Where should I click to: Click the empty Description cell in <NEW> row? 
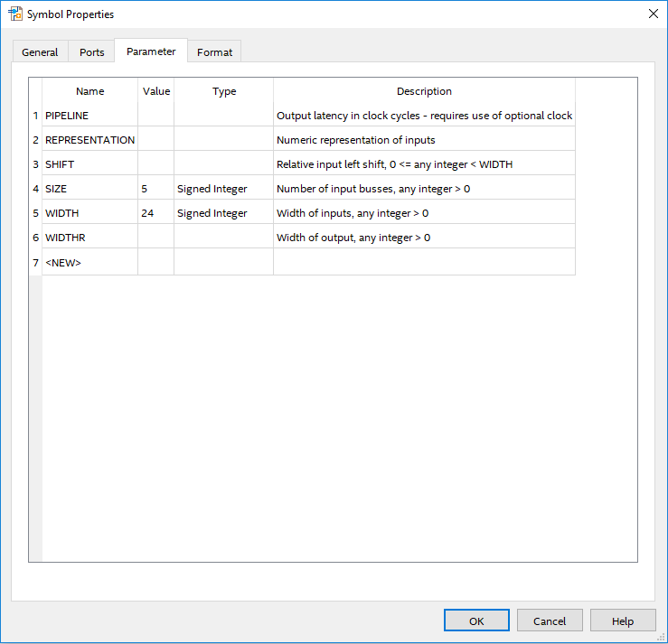[x=424, y=262]
